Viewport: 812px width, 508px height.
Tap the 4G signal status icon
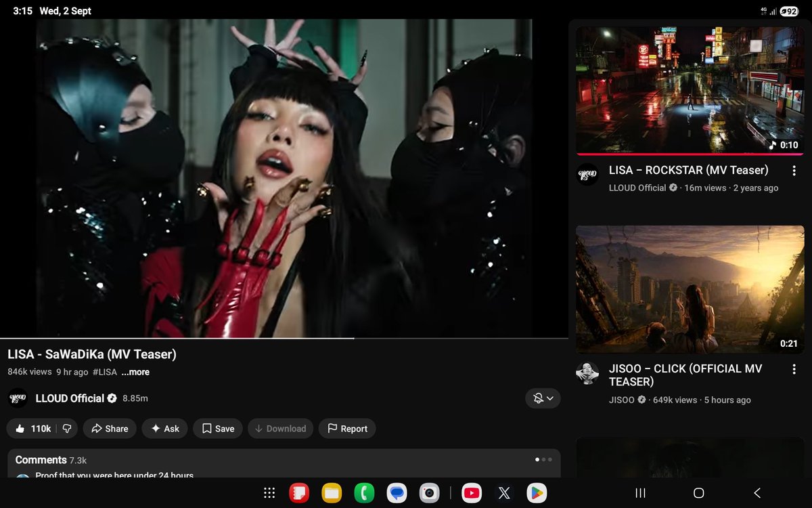[x=765, y=11]
